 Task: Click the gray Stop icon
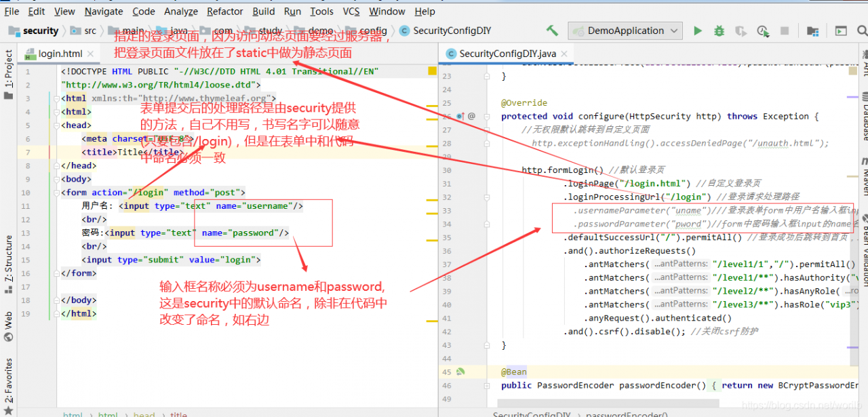coord(785,31)
